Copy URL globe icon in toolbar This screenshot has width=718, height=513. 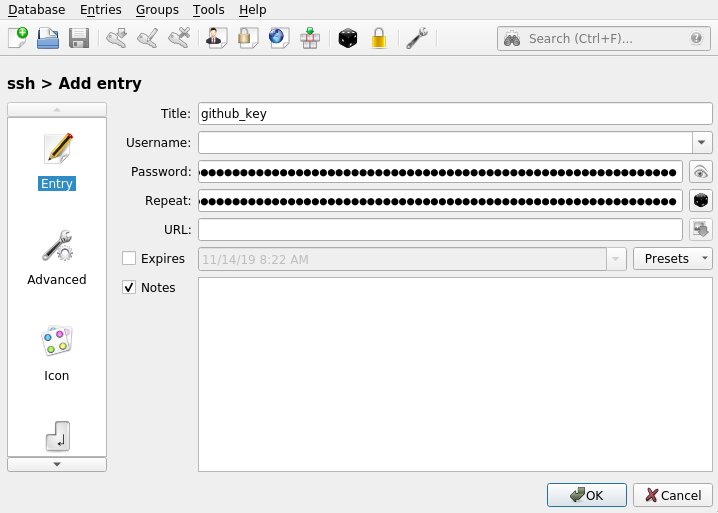tap(278, 38)
